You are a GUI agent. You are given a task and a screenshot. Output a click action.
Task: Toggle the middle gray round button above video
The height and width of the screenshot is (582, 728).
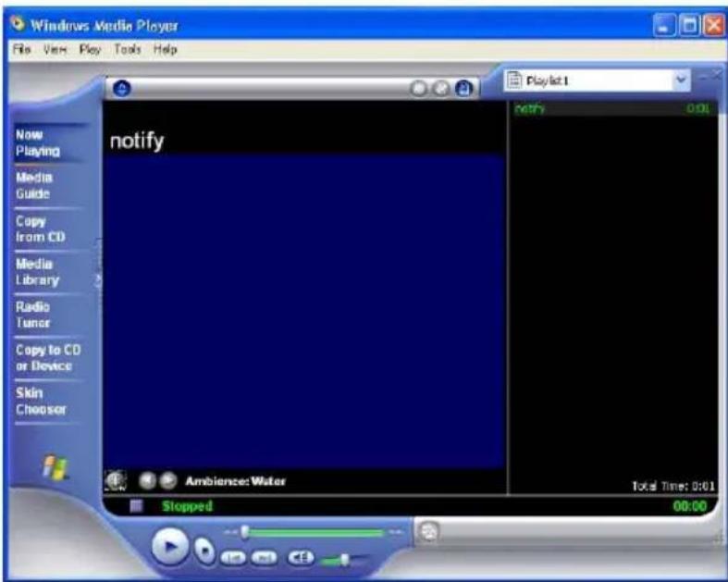coord(441,88)
